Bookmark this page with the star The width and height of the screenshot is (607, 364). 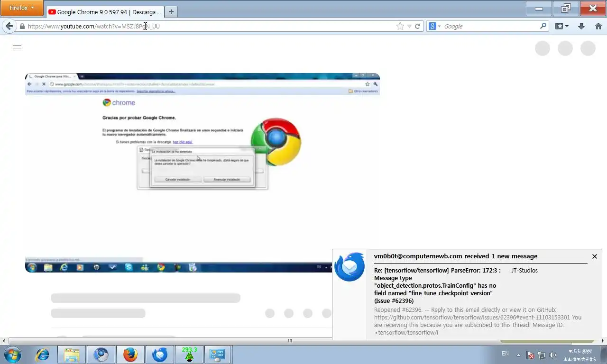400,27
